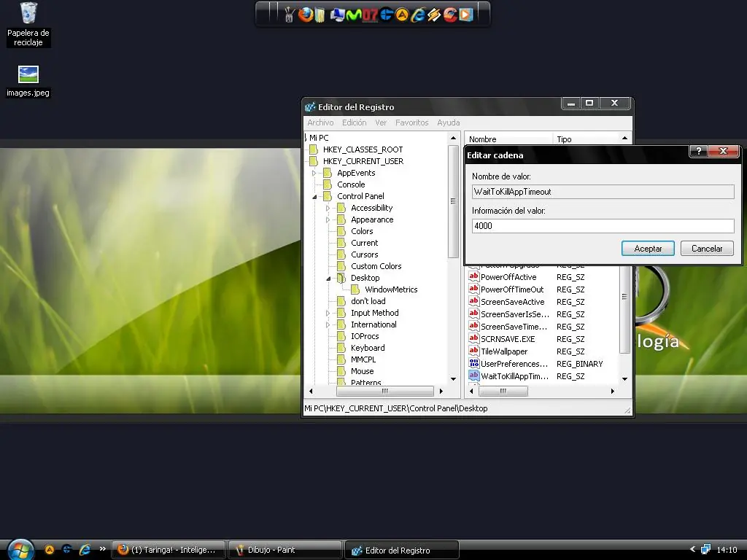Launch the orange AIMP icon in dock
This screenshot has height=560, width=747.
pos(402,15)
